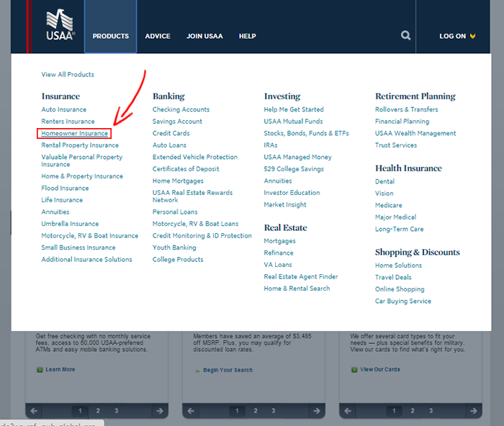Go to page 2 in first carousel

[98, 411]
